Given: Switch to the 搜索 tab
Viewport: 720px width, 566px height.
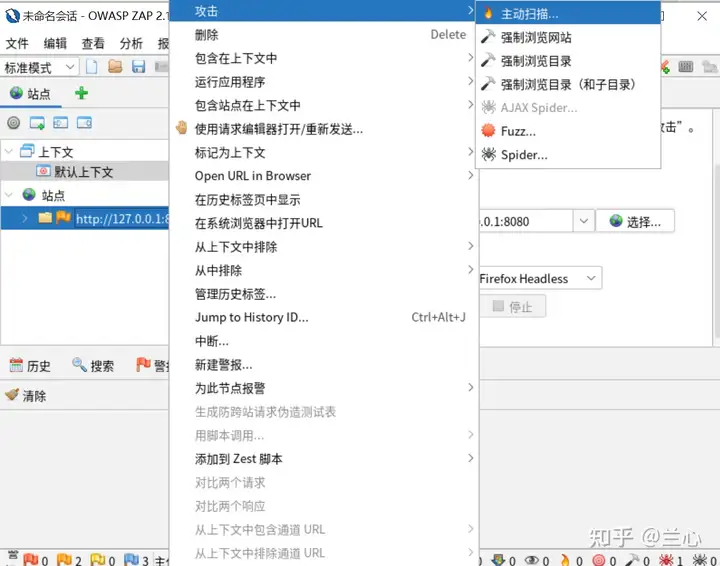Looking at the screenshot, I should point(93,365).
